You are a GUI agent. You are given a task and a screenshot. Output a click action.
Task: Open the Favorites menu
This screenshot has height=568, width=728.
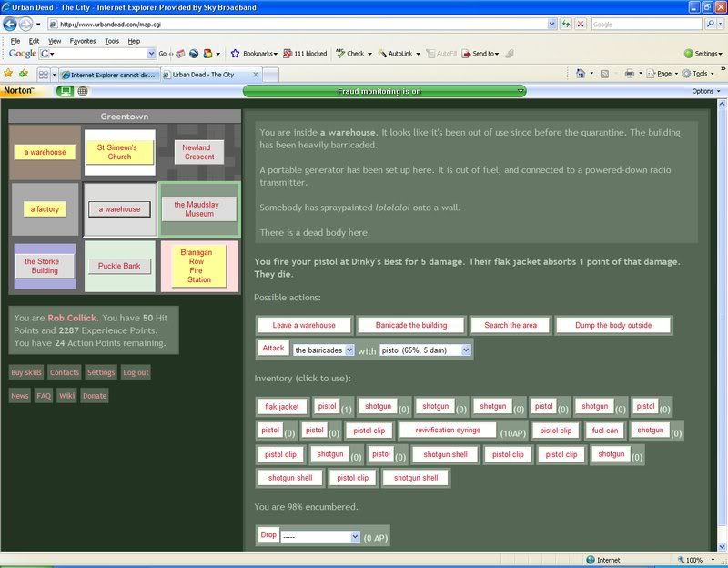(83, 41)
